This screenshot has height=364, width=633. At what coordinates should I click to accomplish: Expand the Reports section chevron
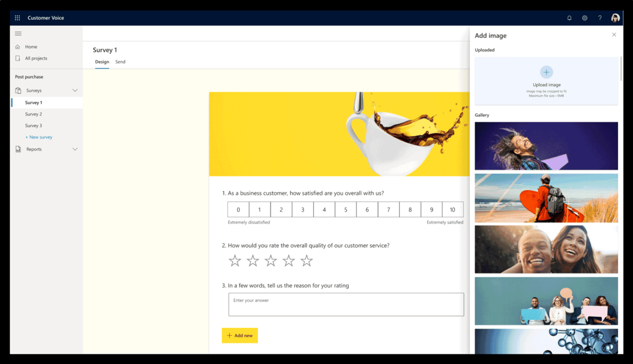(76, 149)
